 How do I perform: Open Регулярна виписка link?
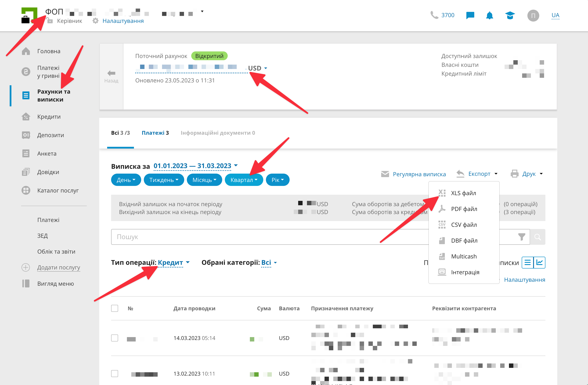(x=419, y=174)
